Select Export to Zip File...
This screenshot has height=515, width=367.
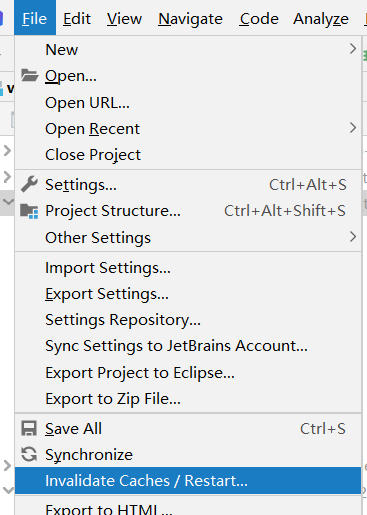point(188,399)
